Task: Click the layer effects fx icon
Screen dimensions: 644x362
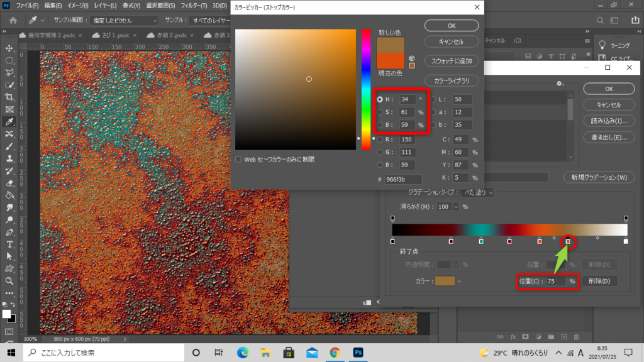Action: coord(513,337)
